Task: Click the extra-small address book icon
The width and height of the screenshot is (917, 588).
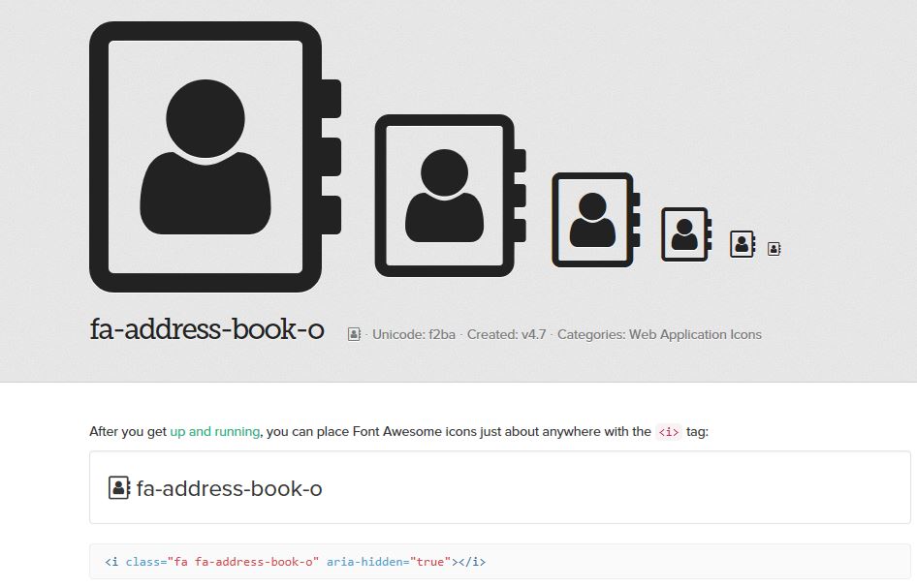Action: (x=742, y=244)
